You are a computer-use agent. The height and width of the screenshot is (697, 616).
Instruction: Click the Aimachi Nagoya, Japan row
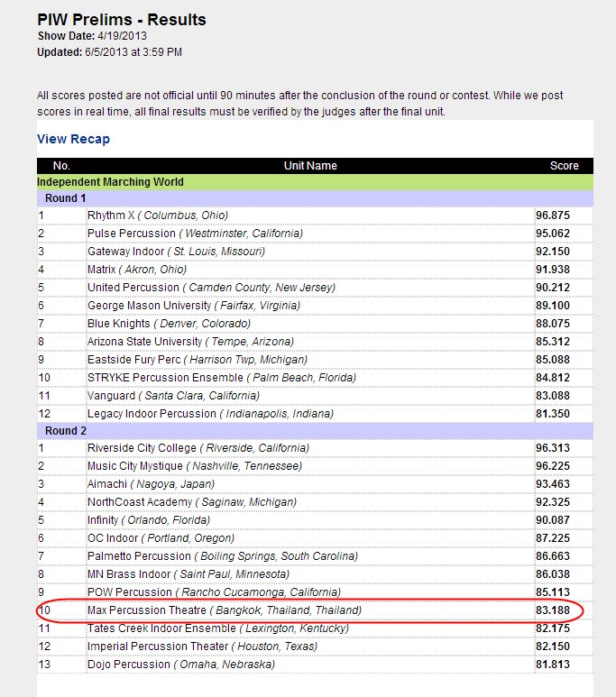(315, 484)
